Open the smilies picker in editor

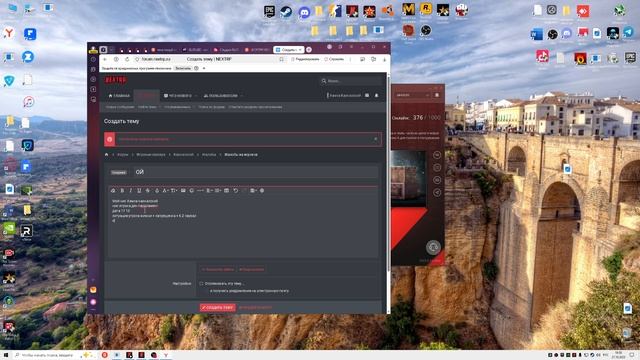coord(191,191)
